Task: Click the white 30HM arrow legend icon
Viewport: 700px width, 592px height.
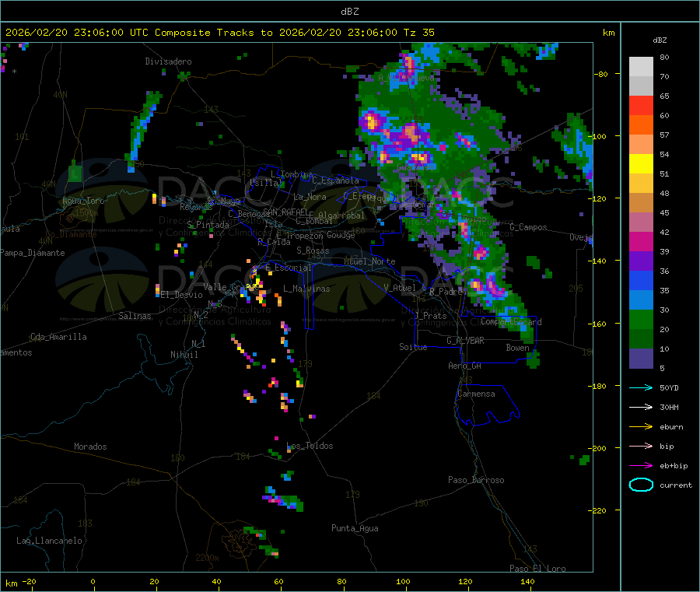Action: point(641,407)
